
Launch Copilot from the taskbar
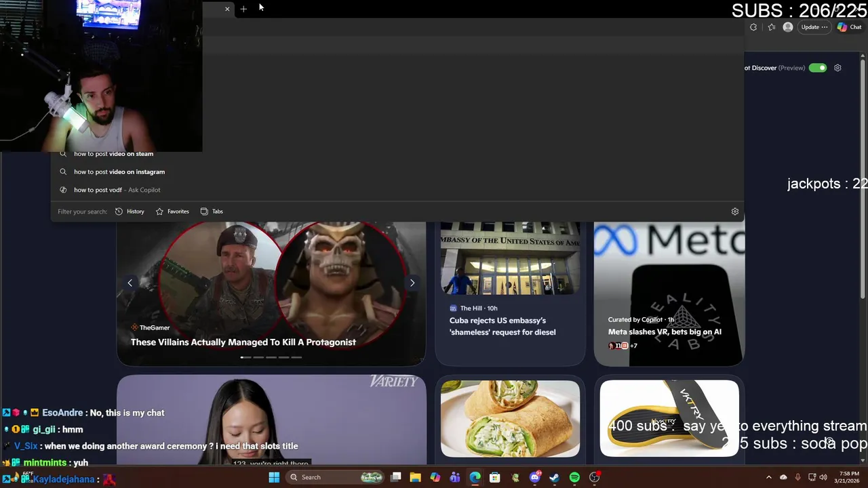click(435, 477)
